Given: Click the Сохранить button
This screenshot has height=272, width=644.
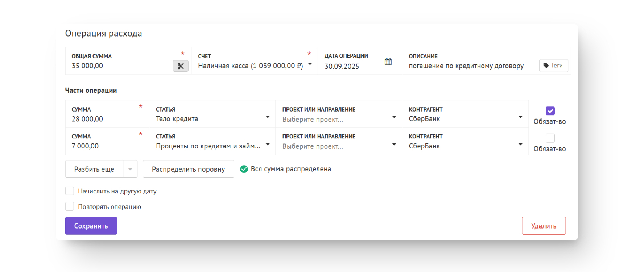Looking at the screenshot, I should point(91,226).
